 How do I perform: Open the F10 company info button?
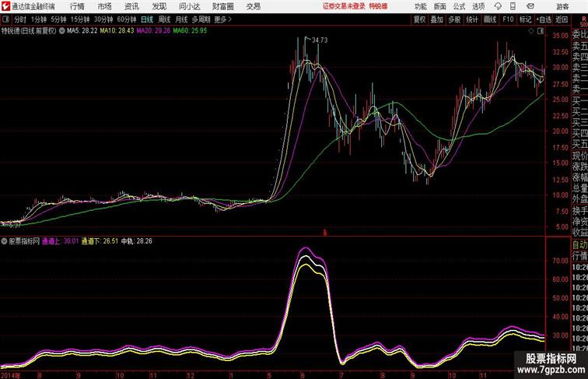508,19
